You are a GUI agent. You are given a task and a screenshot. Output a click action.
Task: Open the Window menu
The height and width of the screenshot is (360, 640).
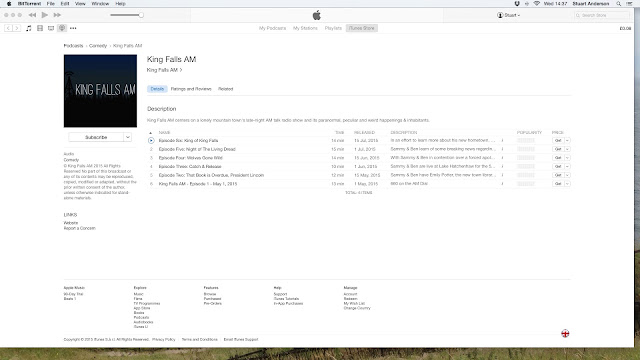[x=100, y=4]
